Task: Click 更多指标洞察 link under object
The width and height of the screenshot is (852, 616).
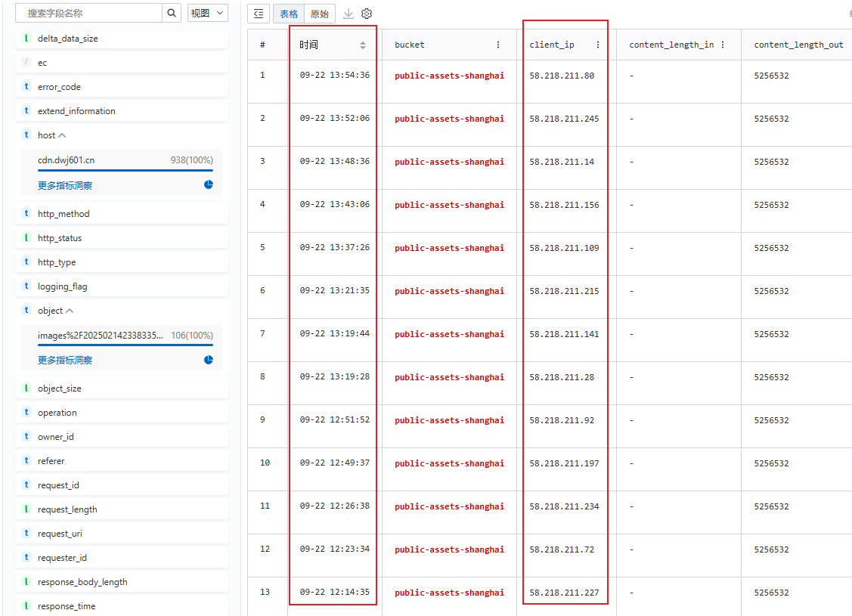Action: point(65,361)
